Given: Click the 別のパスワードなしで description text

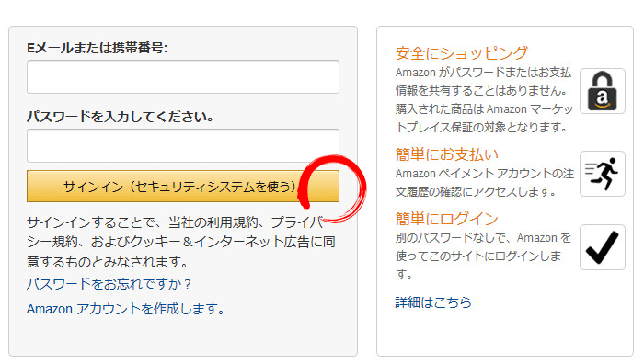Looking at the screenshot, I should (x=483, y=256).
